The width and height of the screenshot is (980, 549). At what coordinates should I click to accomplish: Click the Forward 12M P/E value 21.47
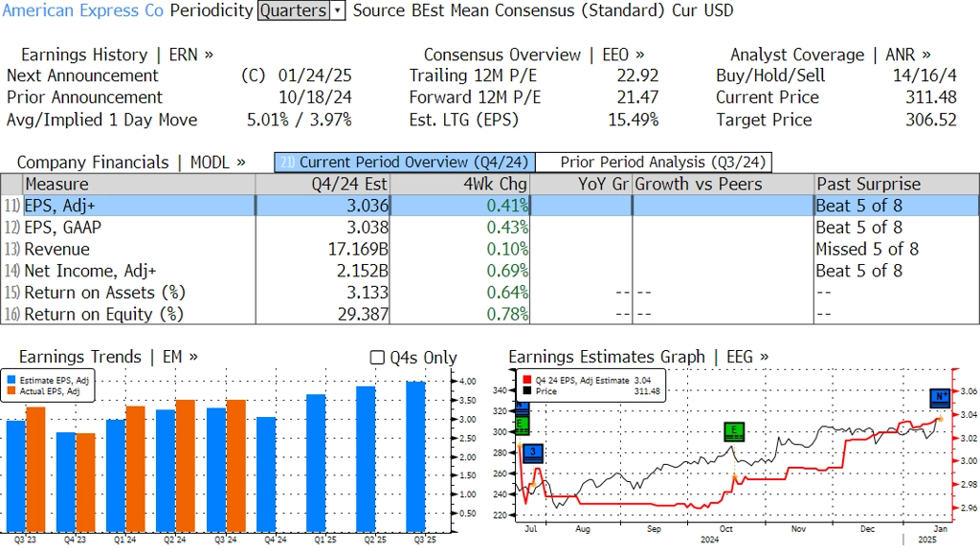(637, 98)
